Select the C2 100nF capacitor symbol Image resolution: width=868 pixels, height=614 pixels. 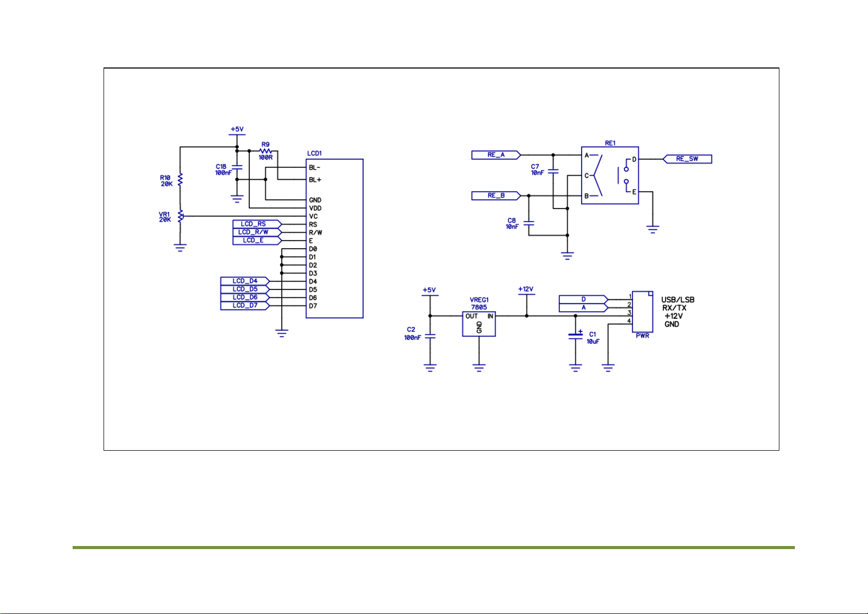pos(430,336)
